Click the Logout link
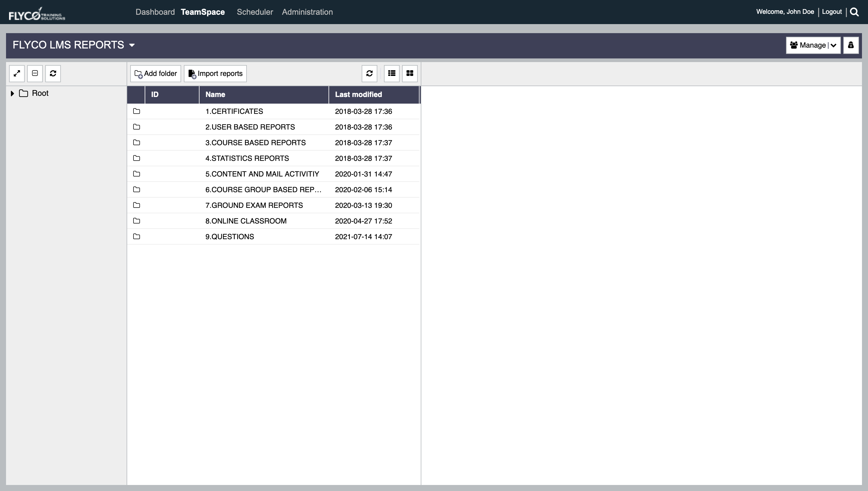This screenshot has width=868, height=491. (832, 12)
